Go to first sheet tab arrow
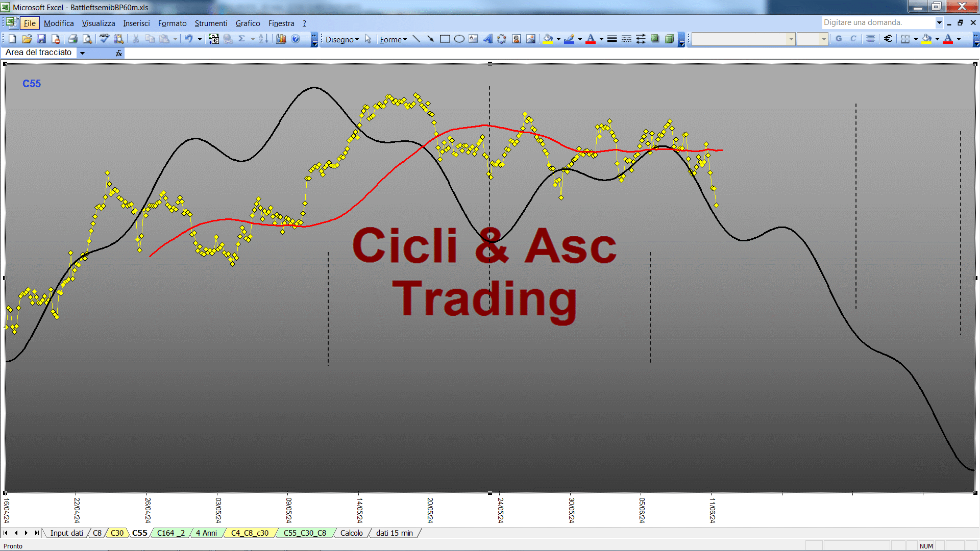Screen dimensions: 980x551 6,533
